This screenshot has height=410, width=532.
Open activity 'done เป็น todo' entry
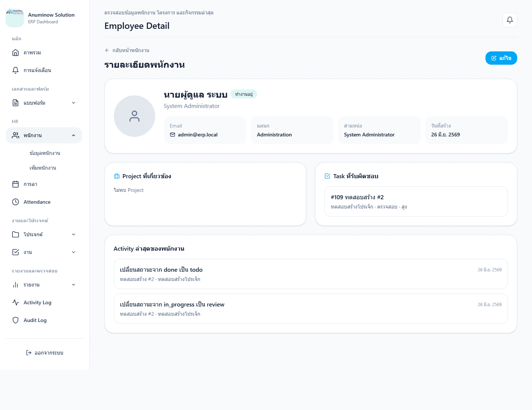311,274
